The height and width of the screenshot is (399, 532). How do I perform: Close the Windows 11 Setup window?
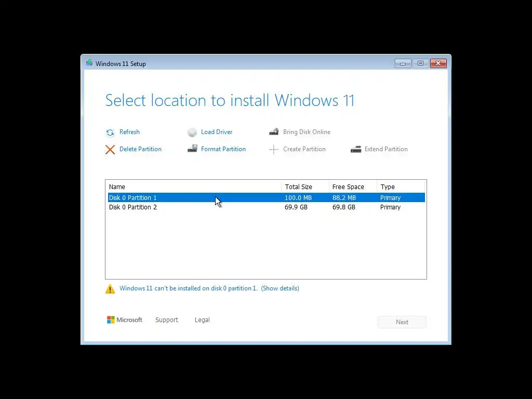coord(438,63)
